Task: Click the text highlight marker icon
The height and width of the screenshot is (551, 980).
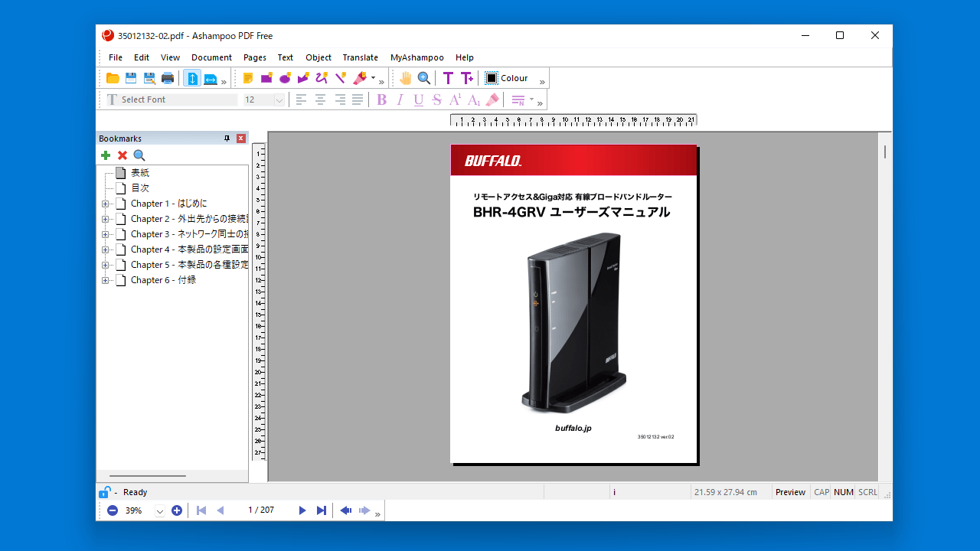Action: point(492,99)
